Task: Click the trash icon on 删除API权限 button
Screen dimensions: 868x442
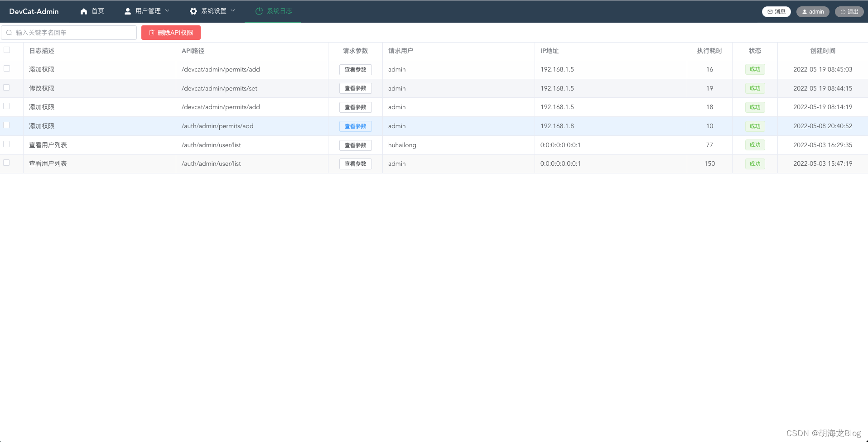Action: 152,33
